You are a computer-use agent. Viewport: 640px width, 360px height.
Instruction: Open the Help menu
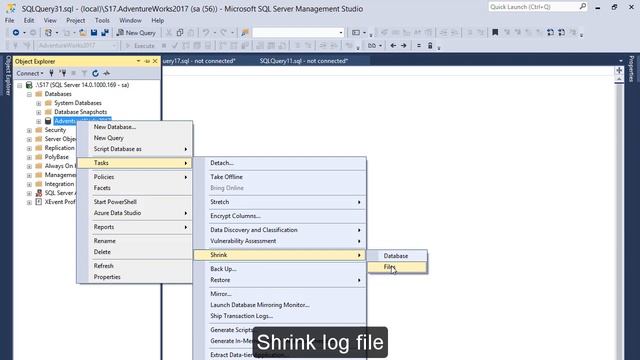tap(158, 20)
